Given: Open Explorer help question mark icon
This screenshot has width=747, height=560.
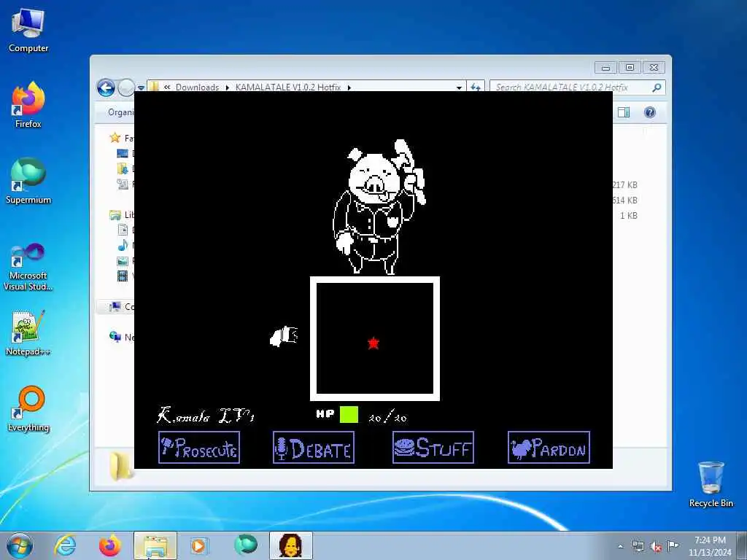Looking at the screenshot, I should click(x=650, y=112).
